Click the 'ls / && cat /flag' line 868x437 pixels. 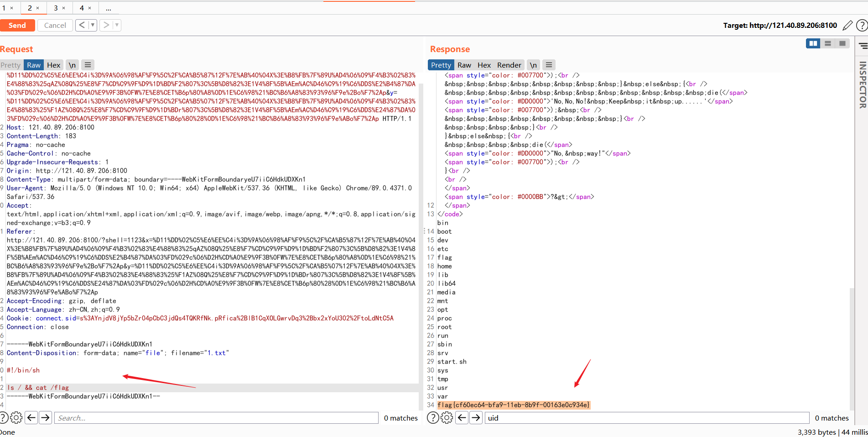tap(38, 388)
